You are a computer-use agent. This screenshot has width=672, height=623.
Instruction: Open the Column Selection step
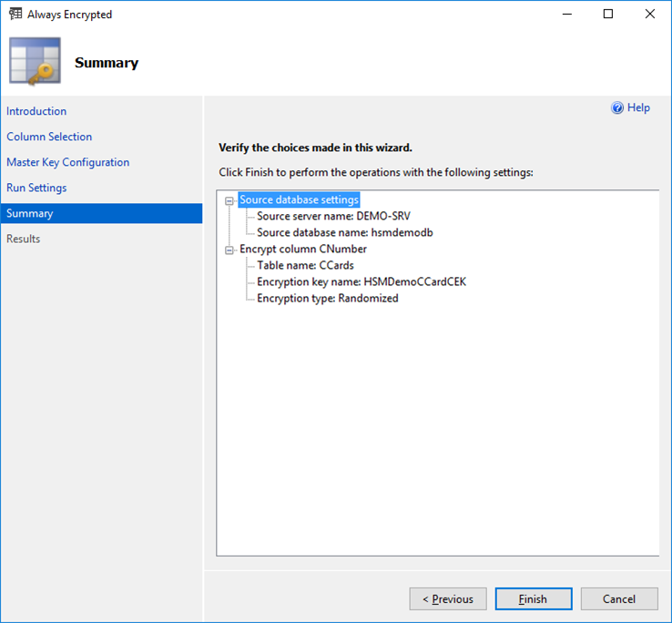[x=49, y=137]
